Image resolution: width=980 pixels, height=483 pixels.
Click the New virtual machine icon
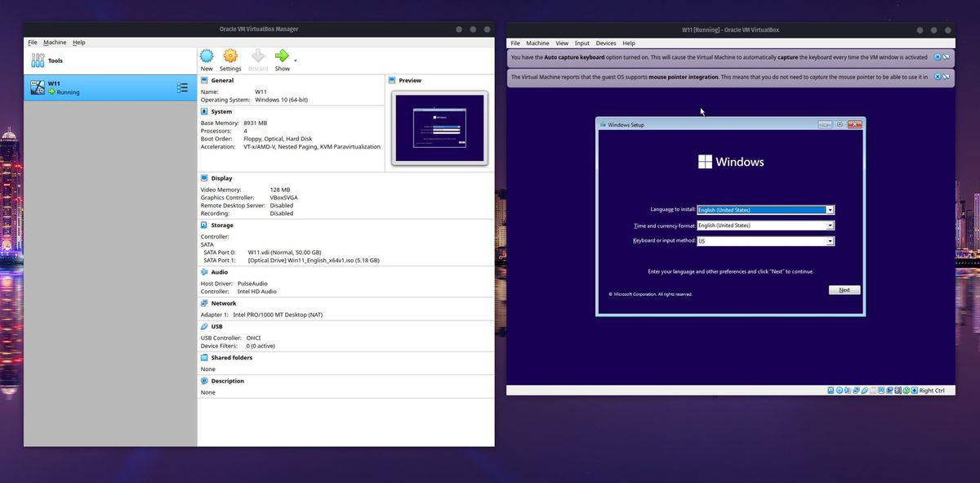point(207,56)
